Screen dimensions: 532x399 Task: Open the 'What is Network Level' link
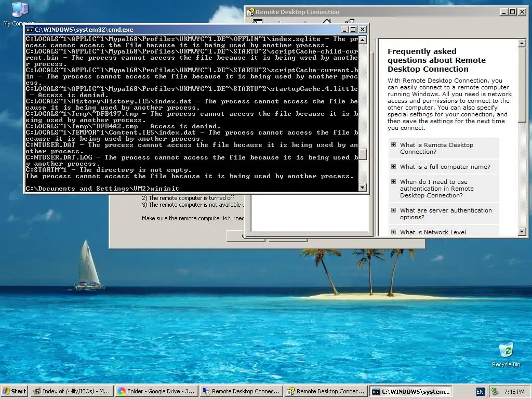pyautogui.click(x=433, y=232)
